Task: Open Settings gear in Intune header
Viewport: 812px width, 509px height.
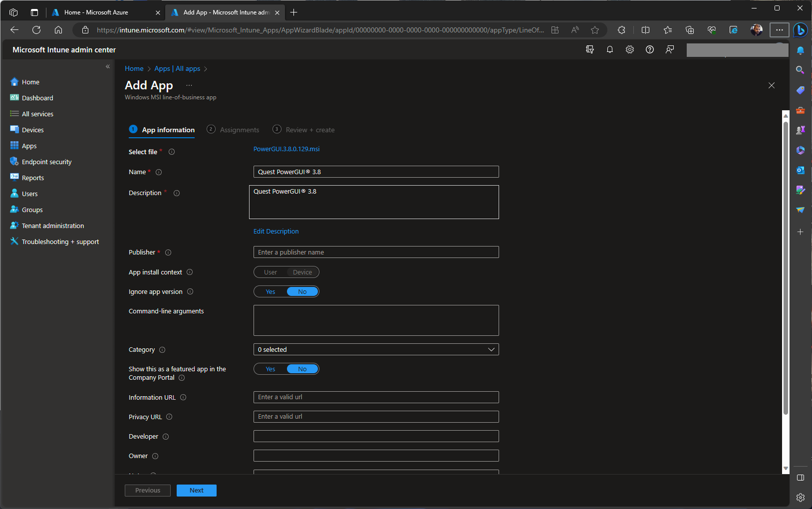Action: (630, 49)
